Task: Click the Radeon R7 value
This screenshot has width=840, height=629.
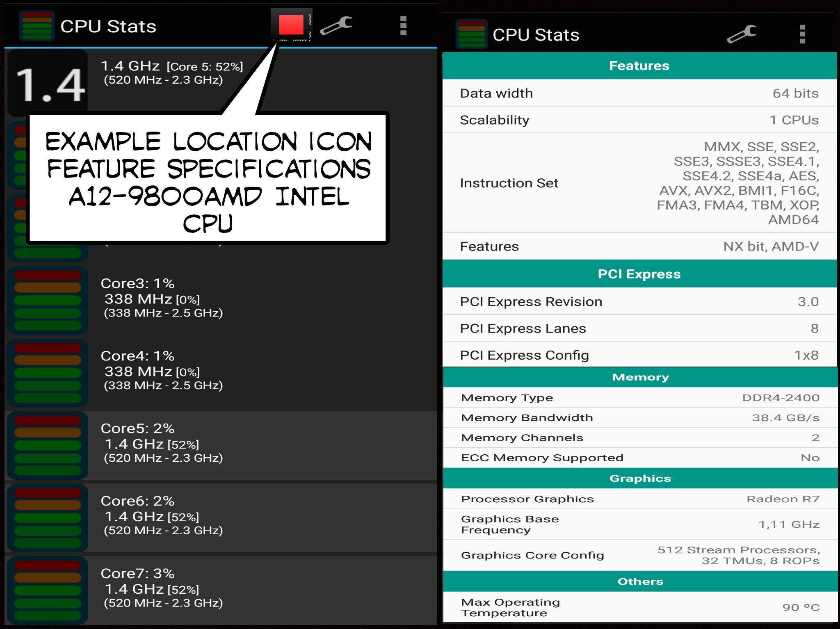Action: [x=783, y=499]
